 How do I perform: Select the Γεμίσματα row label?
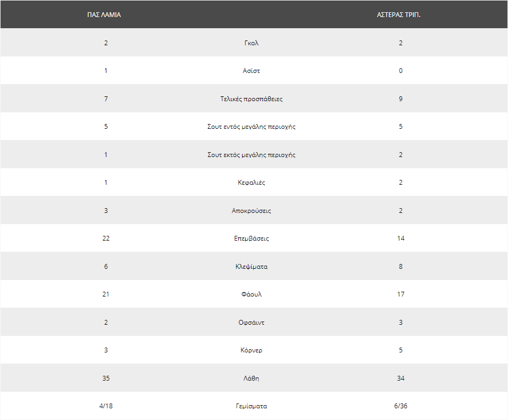tap(252, 406)
